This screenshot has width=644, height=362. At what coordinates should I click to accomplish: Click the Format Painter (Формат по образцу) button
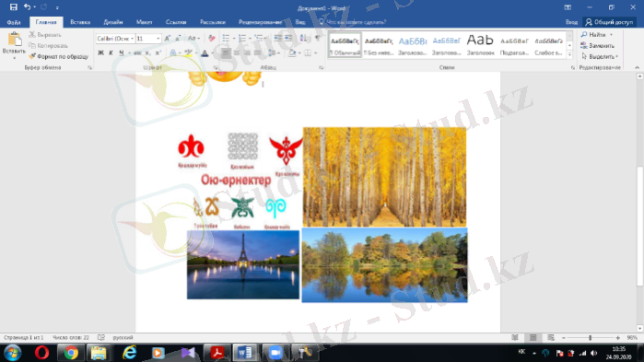58,56
